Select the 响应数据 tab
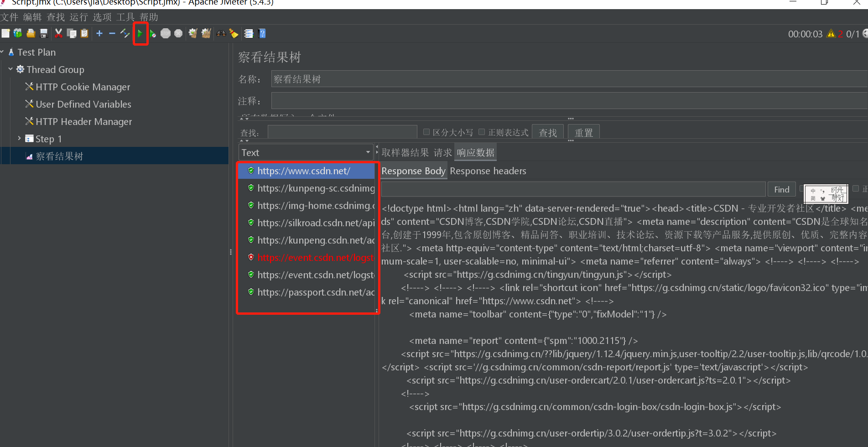This screenshot has height=447, width=868. [x=476, y=152]
